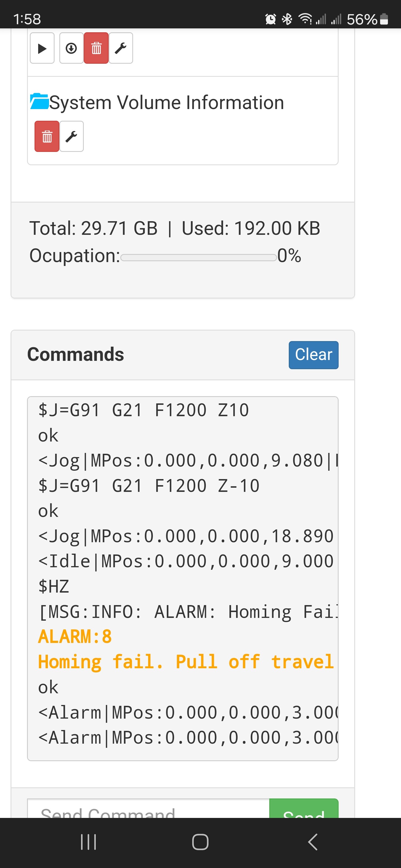Click the Commands panel header
Image resolution: width=401 pixels, height=868 pixels.
click(x=183, y=355)
